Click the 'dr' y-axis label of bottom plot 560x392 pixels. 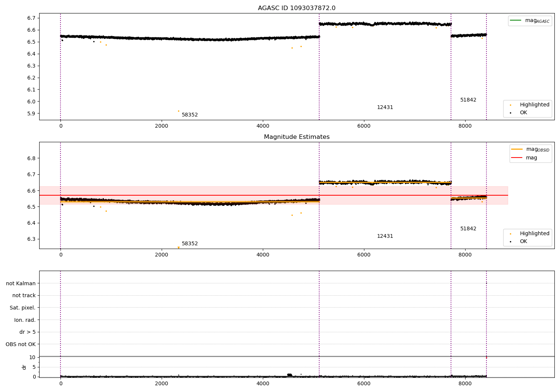coord(24,367)
